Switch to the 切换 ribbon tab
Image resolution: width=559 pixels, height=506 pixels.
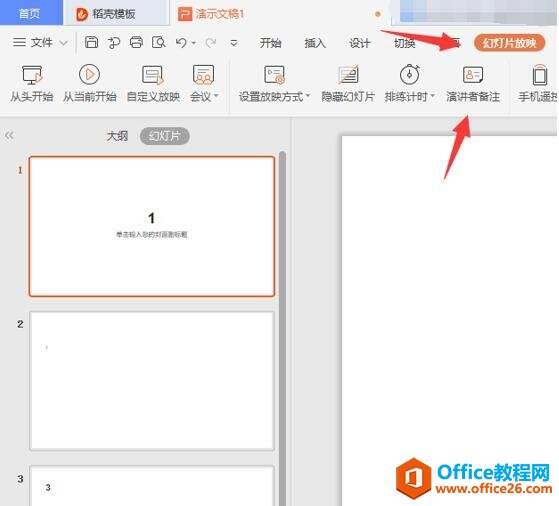pyautogui.click(x=405, y=43)
